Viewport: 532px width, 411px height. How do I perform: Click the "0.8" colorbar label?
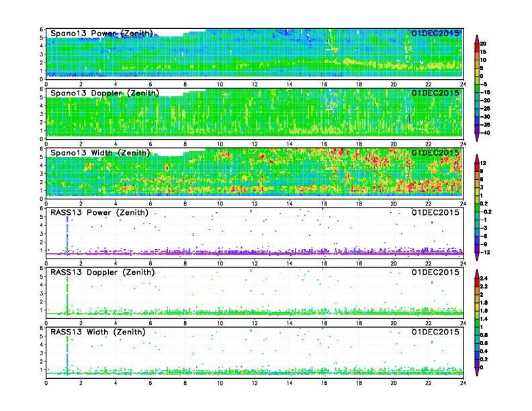tap(484, 335)
